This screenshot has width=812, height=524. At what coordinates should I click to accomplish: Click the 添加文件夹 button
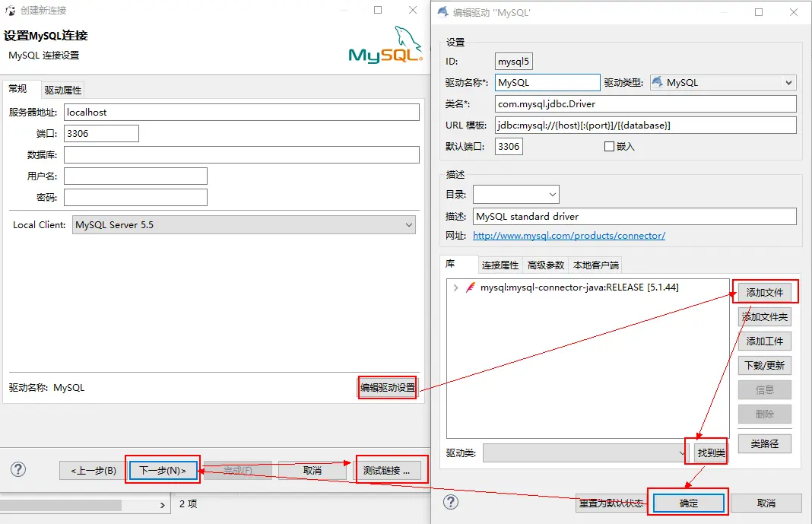(765, 317)
